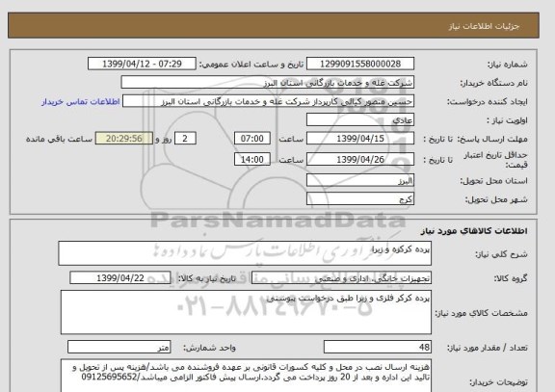
Task: Click the delivery city field کرج
Action: pyautogui.click(x=360, y=198)
